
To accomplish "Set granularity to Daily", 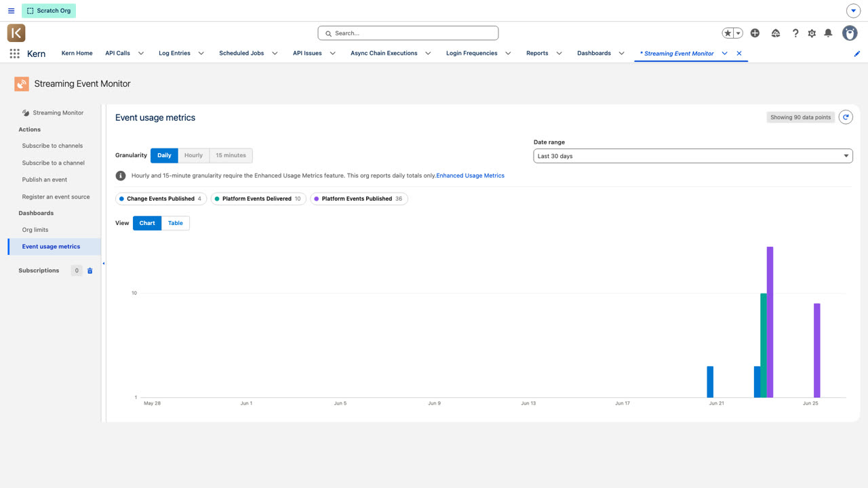I will pyautogui.click(x=164, y=155).
